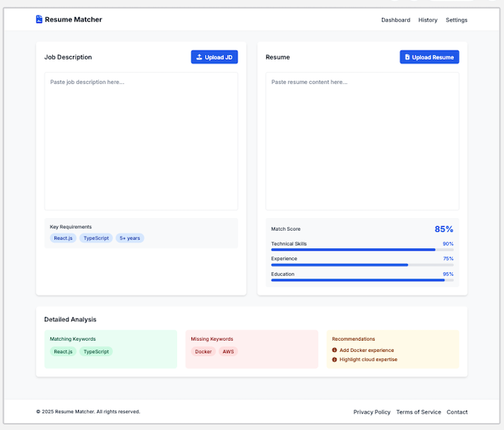The height and width of the screenshot is (430, 504).
Task: Select the TypeScript tag in Matching Keywords
Action: coord(96,352)
